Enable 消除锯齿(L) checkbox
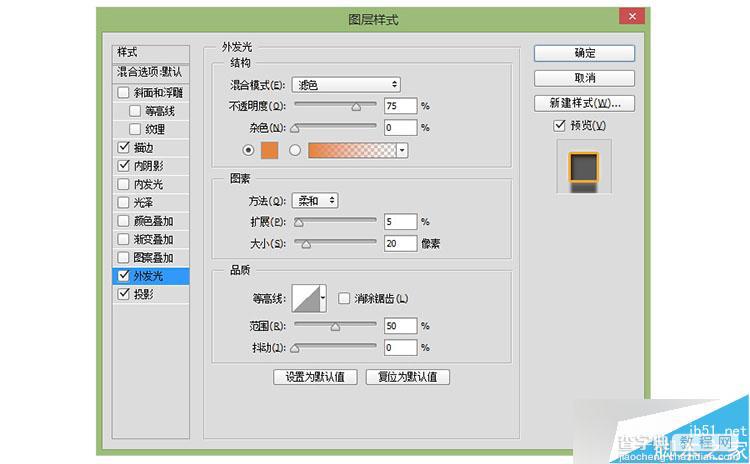 pos(344,298)
